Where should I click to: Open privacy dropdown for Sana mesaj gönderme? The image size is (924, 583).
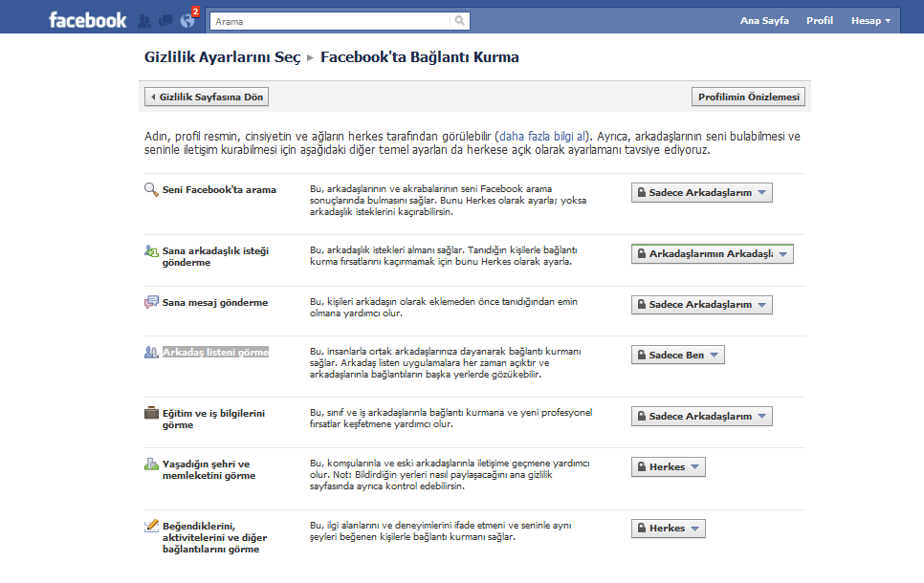pyautogui.click(x=702, y=305)
